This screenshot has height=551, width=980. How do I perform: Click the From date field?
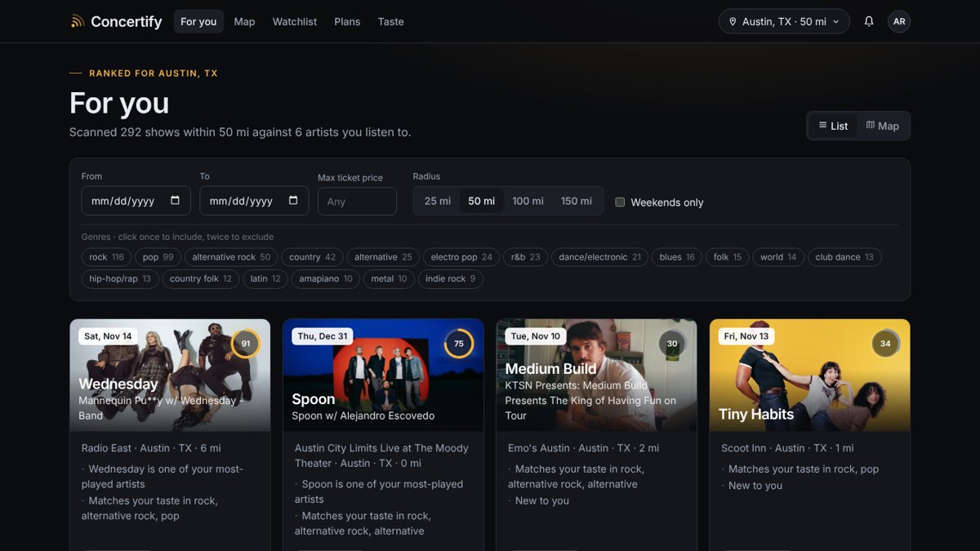tap(136, 201)
